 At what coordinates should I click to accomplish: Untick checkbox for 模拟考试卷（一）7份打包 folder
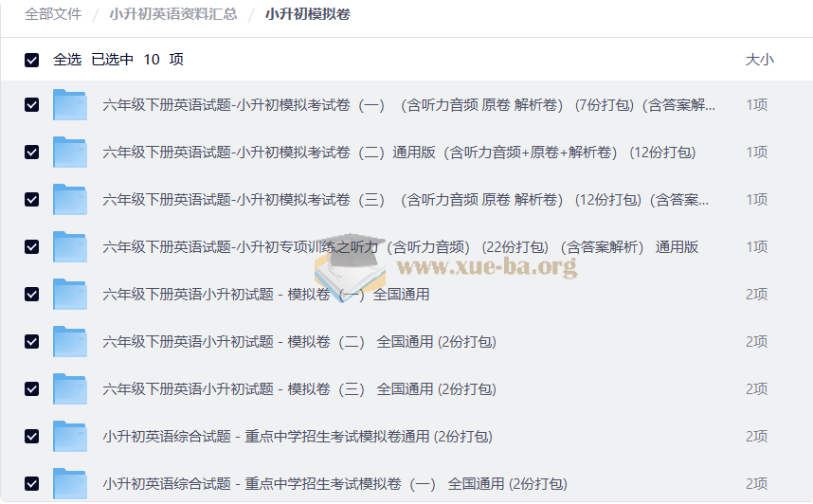pos(31,105)
